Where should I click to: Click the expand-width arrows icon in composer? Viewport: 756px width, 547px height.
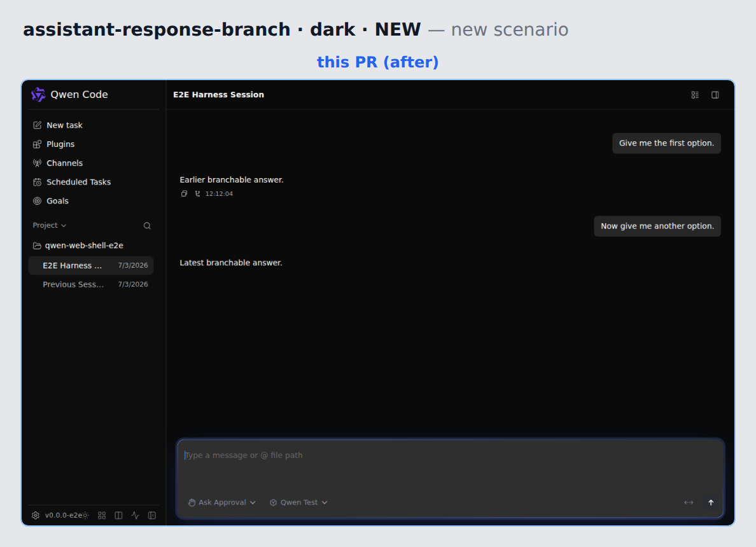[689, 502]
